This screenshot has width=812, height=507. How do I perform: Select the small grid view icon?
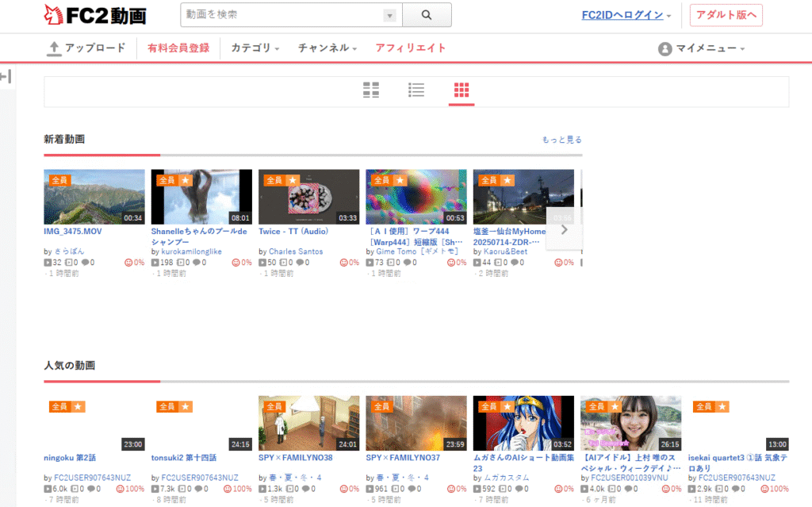(x=462, y=90)
